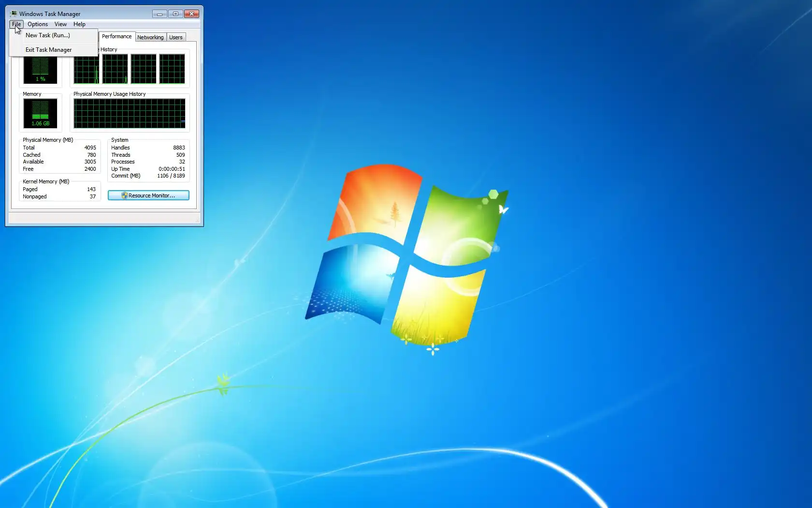This screenshot has height=508, width=812.
Task: Switch to the Users tab
Action: 176,37
